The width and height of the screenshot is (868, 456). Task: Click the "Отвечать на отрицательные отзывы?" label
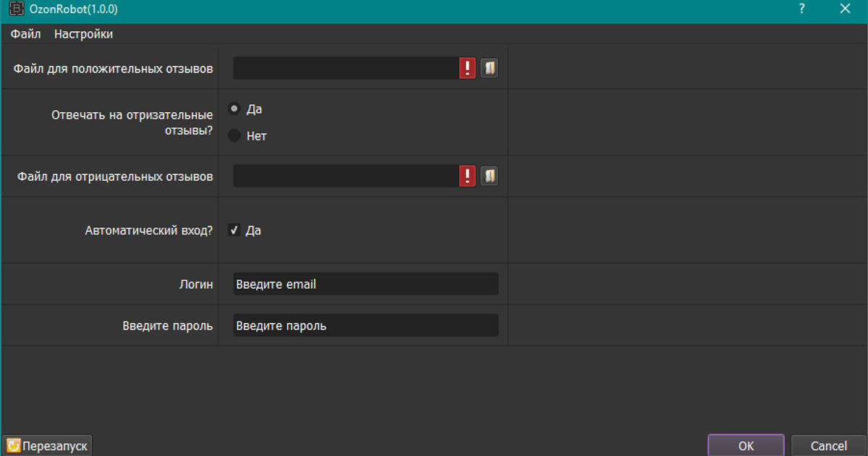[x=132, y=122]
